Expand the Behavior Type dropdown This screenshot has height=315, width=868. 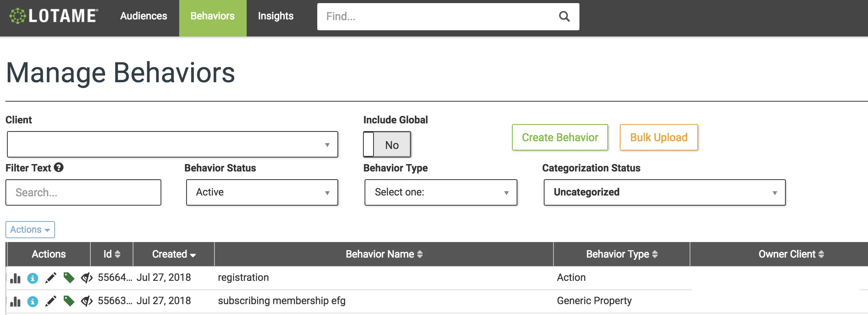click(x=441, y=192)
